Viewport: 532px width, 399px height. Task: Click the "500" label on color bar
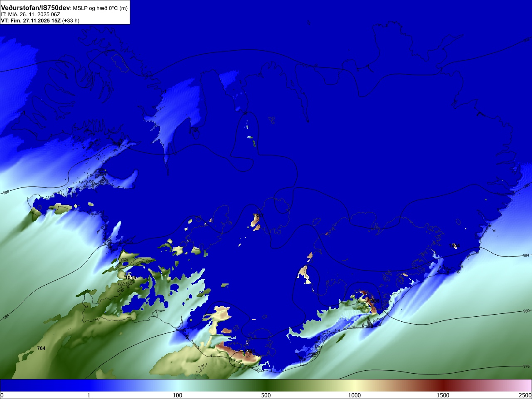click(266, 395)
